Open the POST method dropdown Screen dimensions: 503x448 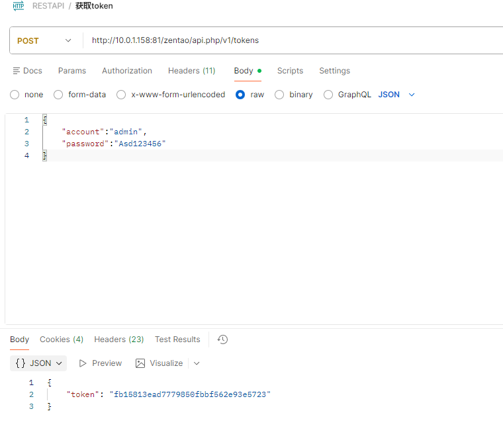pos(44,41)
